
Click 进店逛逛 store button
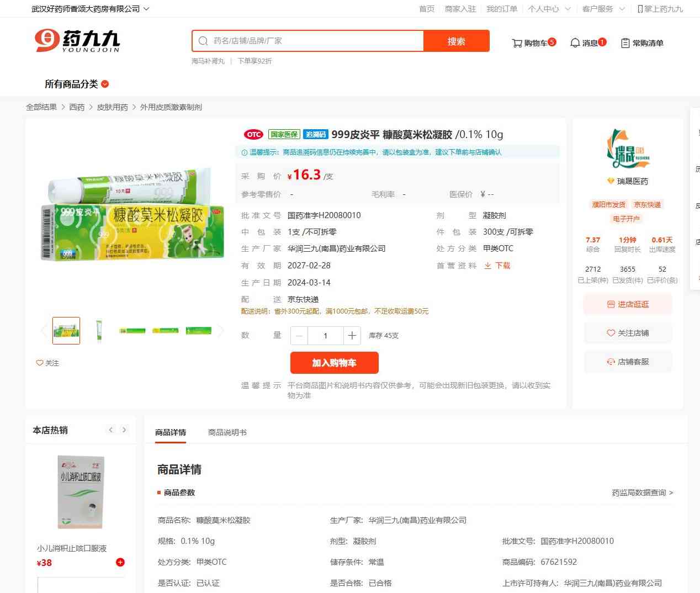pyautogui.click(x=628, y=304)
